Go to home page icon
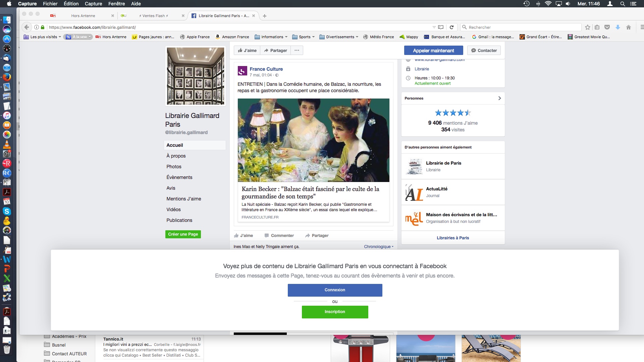The width and height of the screenshot is (644, 362). [629, 27]
